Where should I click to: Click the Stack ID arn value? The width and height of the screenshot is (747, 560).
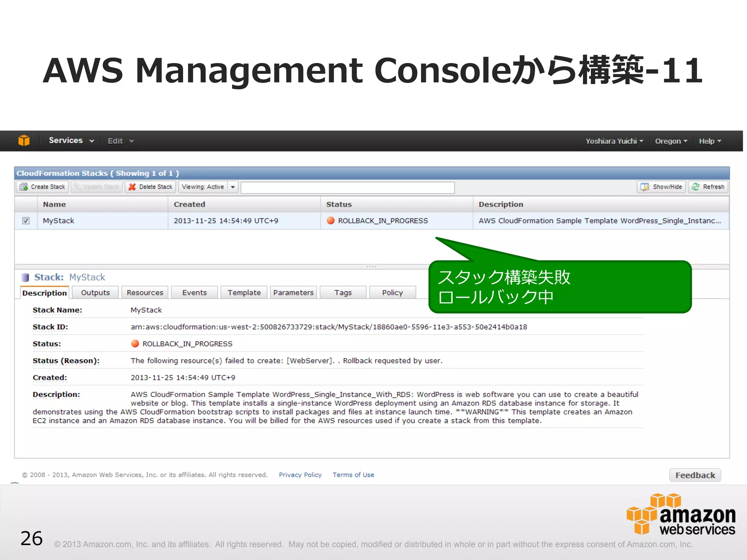[x=329, y=327]
